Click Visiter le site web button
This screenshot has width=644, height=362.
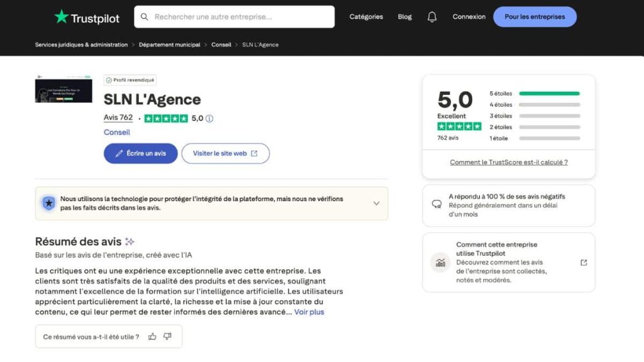226,153
